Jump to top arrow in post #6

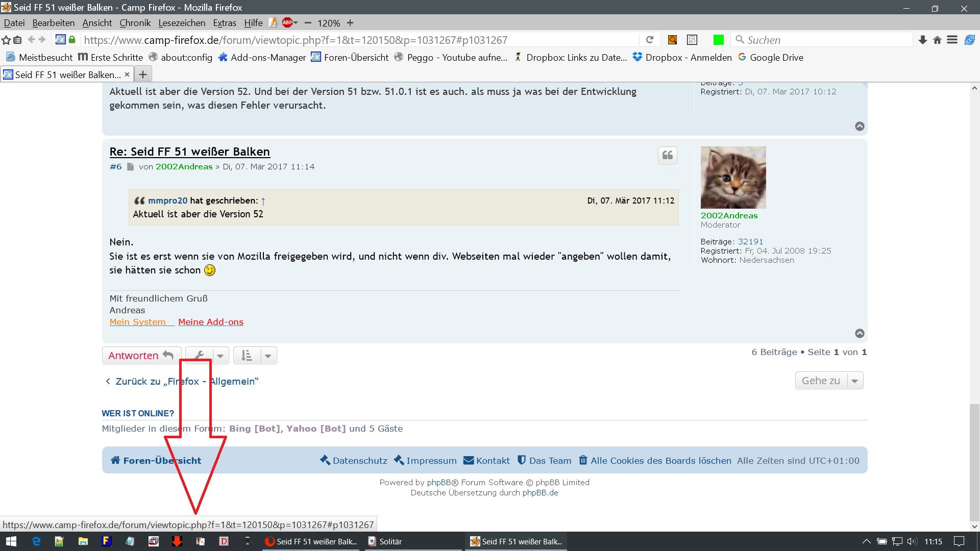tap(860, 333)
